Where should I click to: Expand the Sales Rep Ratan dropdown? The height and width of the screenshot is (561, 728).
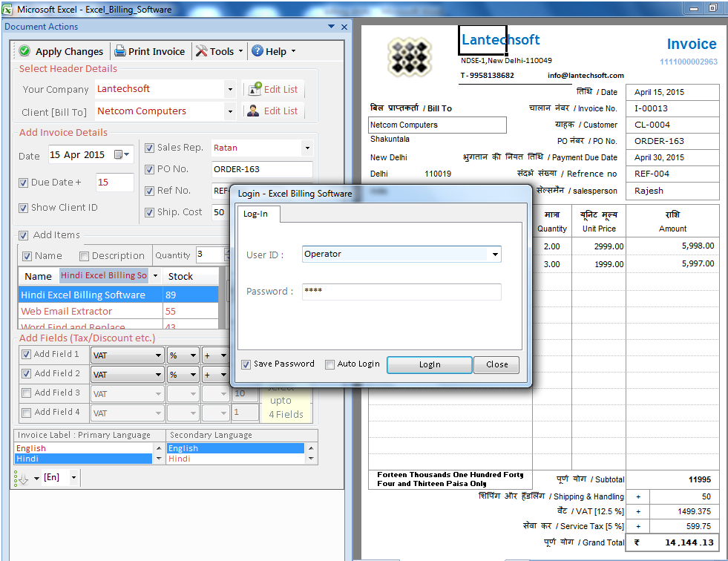[307, 148]
